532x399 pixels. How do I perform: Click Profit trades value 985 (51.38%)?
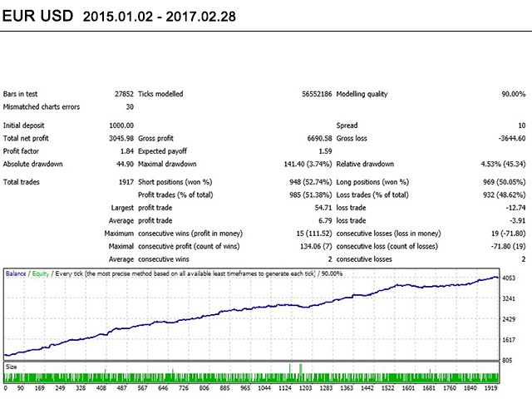click(310, 195)
